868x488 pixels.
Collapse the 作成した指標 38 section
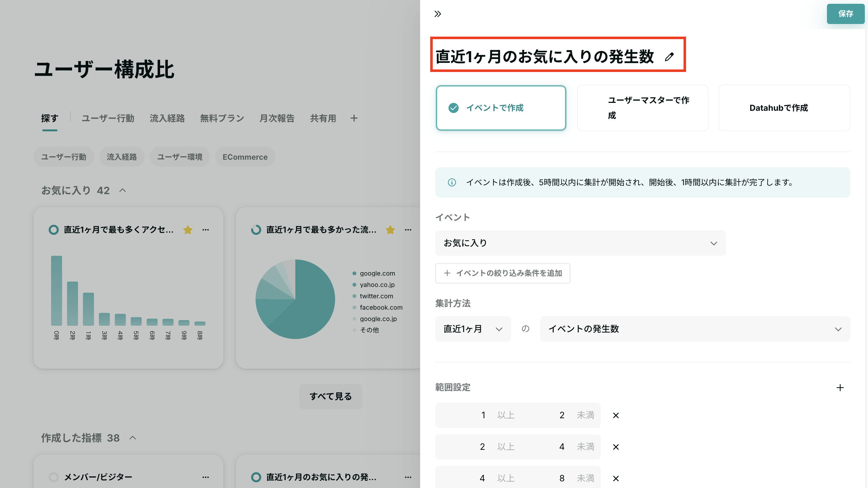pyautogui.click(x=133, y=438)
